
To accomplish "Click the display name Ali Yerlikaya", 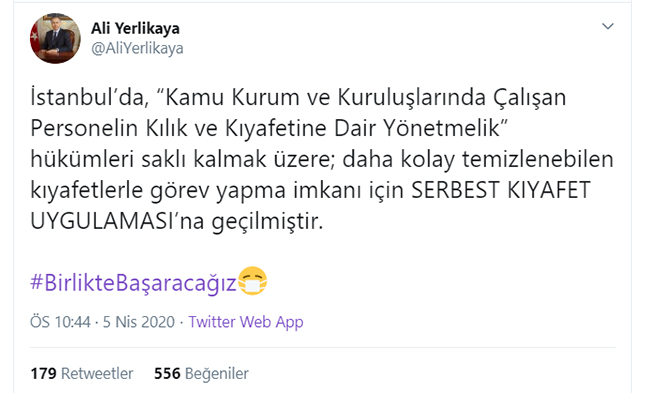I will [x=135, y=29].
